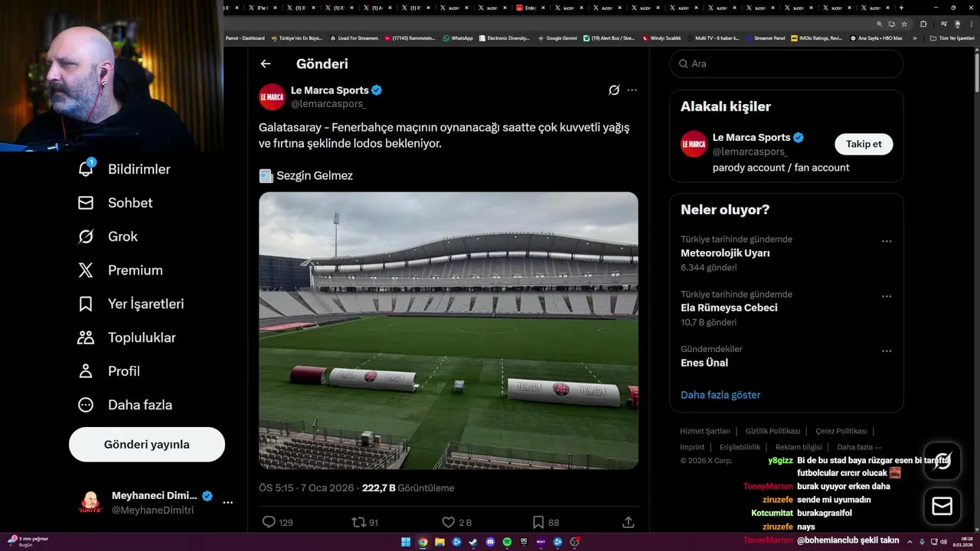The image size is (980, 551).
Task: Show hidden bookmarks chevron
Action: click(914, 38)
